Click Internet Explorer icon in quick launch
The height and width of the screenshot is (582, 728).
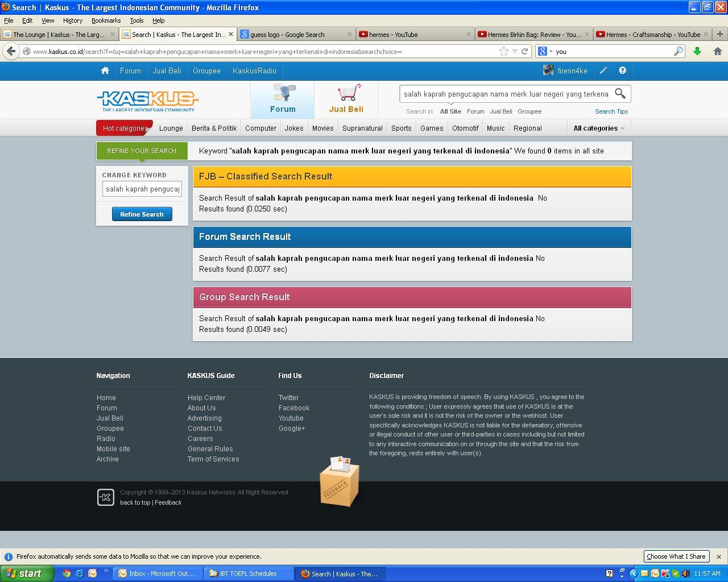tap(80, 573)
